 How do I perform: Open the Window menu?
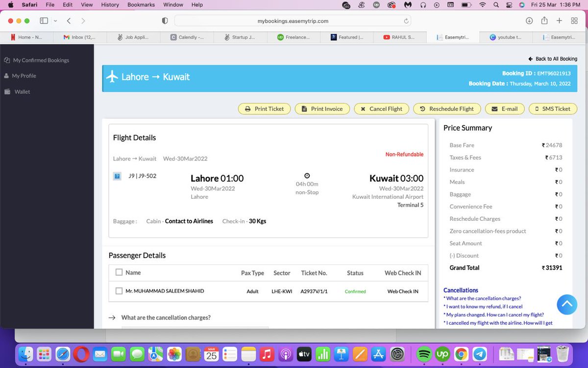(173, 5)
